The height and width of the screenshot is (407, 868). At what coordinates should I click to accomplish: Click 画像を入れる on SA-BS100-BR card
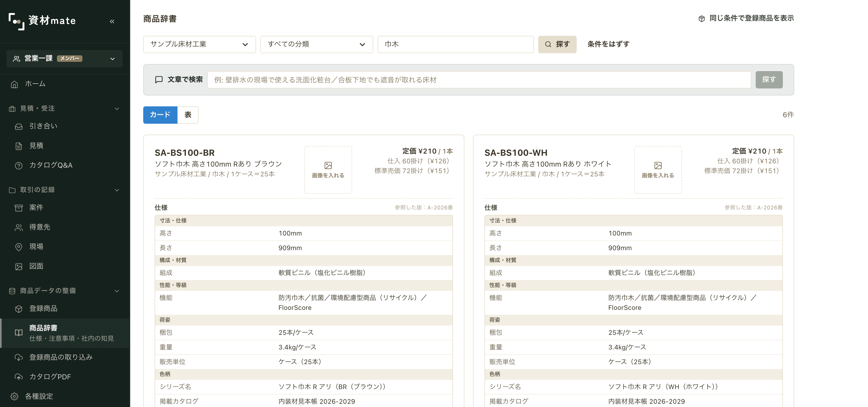328,170
